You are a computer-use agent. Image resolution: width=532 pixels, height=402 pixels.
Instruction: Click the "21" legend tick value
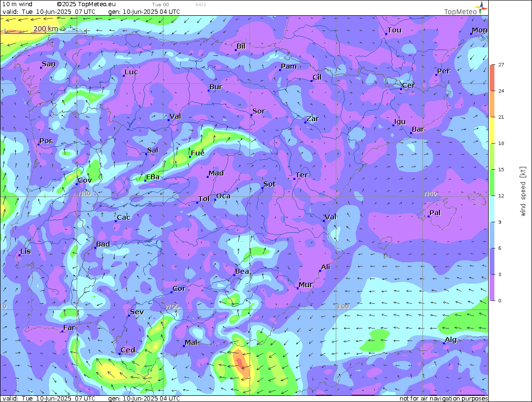click(501, 117)
